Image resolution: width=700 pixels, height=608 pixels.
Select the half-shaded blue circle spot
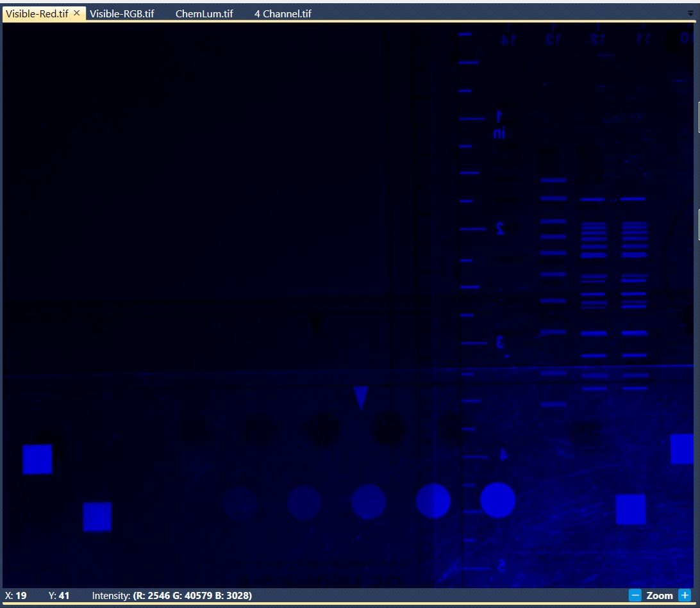pyautogui.click(x=433, y=501)
